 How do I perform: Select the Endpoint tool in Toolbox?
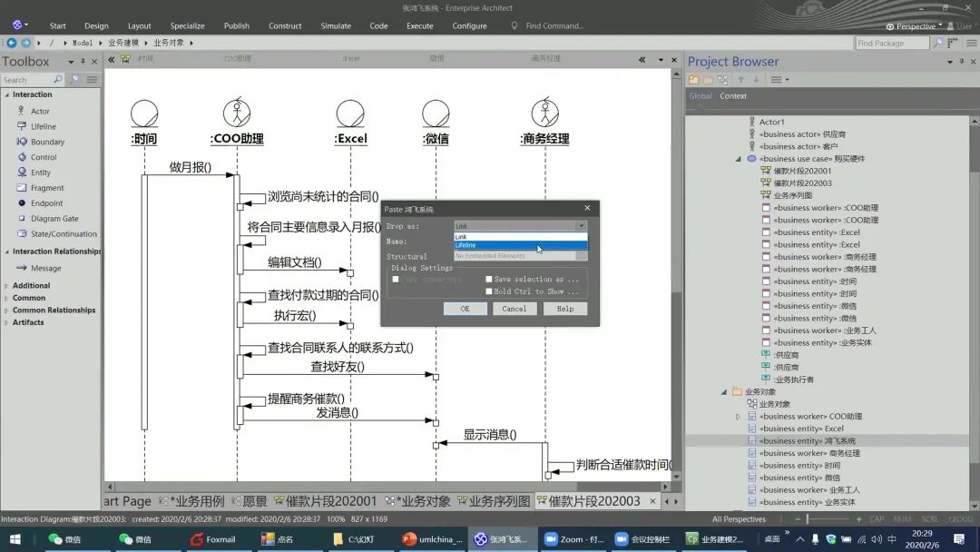[x=40, y=203]
